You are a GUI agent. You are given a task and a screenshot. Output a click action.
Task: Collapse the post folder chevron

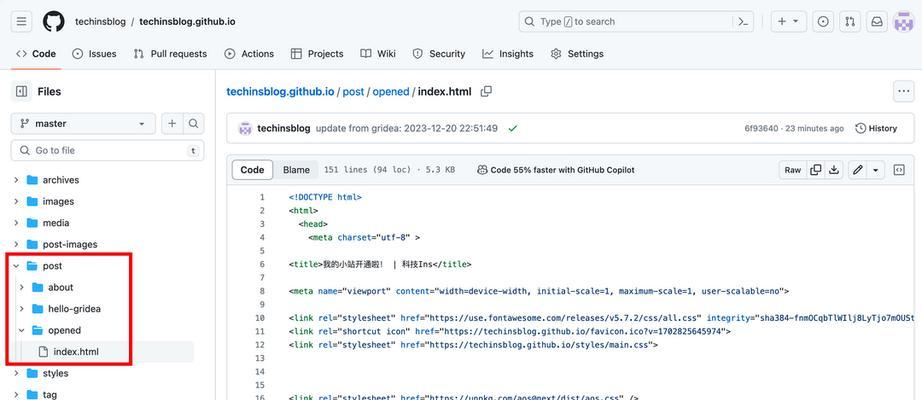point(16,266)
